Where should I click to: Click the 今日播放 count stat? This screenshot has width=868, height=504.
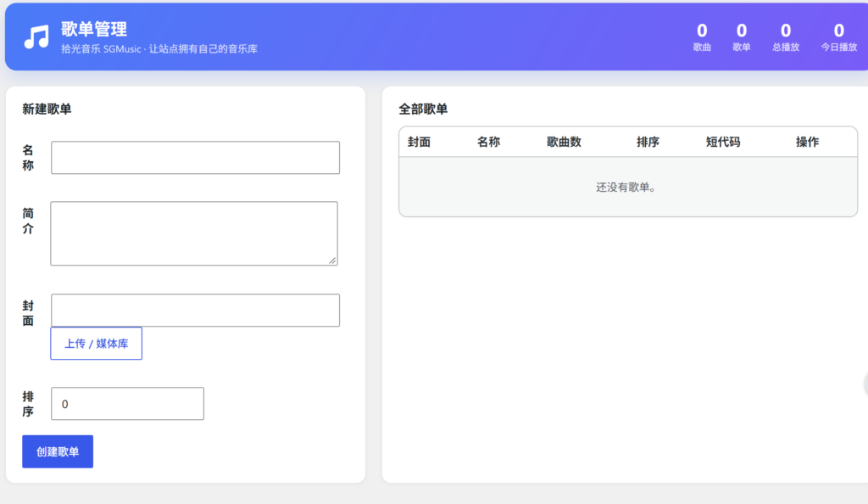pyautogui.click(x=838, y=37)
